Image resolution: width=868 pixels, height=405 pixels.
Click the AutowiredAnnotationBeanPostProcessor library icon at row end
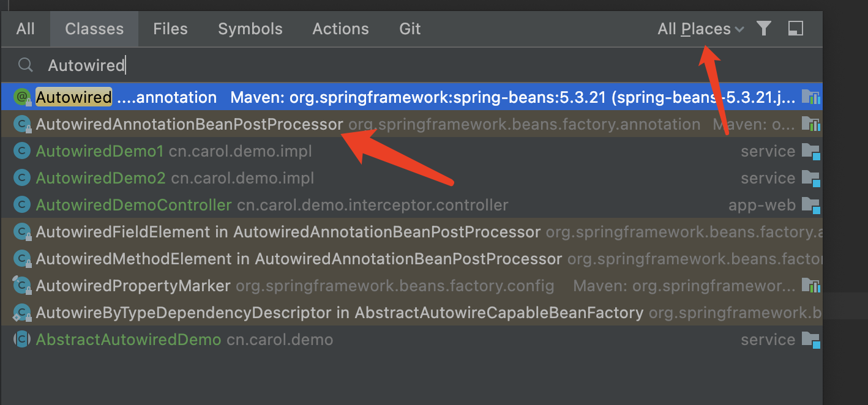[x=810, y=124]
